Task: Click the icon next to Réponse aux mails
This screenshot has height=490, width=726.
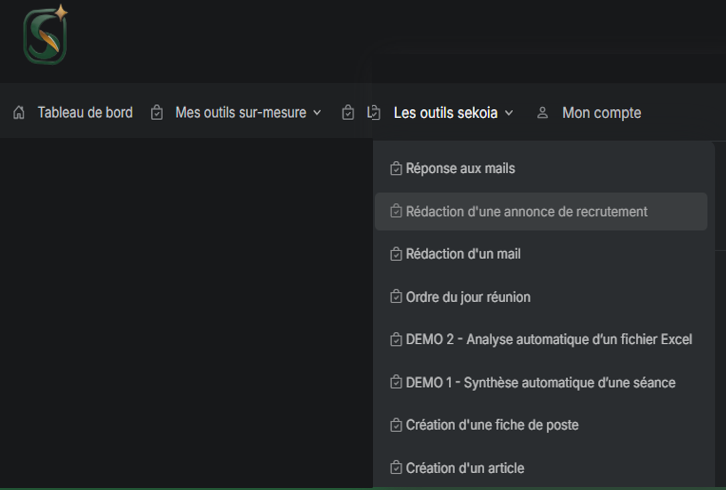Action: tap(396, 169)
